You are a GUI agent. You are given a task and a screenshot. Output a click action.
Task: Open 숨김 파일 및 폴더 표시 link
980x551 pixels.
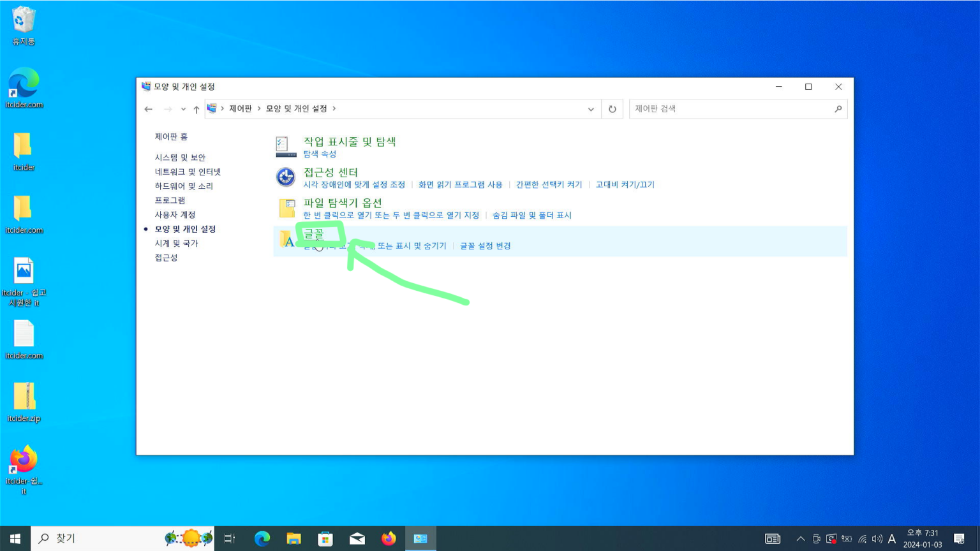pos(531,216)
